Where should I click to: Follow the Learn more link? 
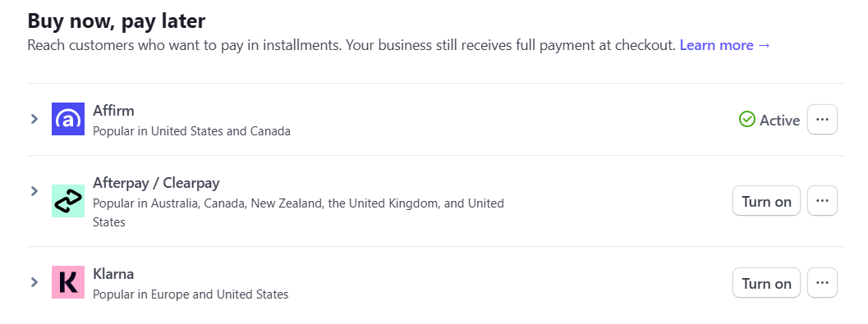click(725, 45)
